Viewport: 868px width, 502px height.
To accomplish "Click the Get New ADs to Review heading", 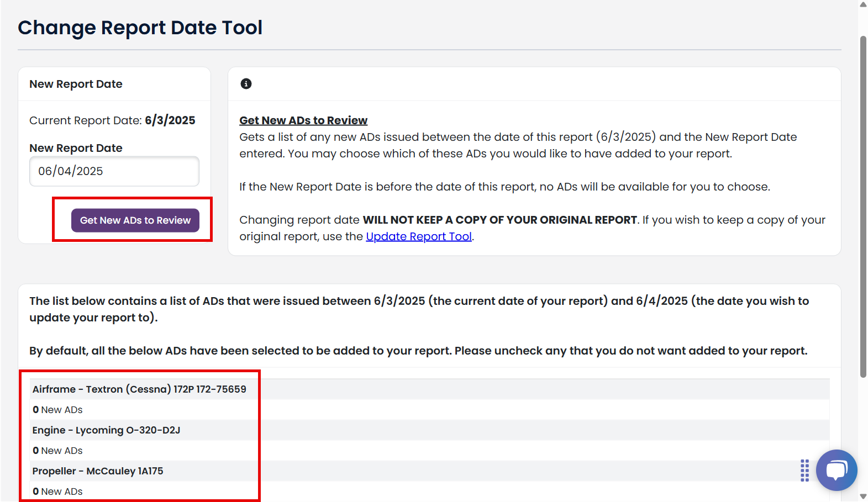I will point(303,120).
